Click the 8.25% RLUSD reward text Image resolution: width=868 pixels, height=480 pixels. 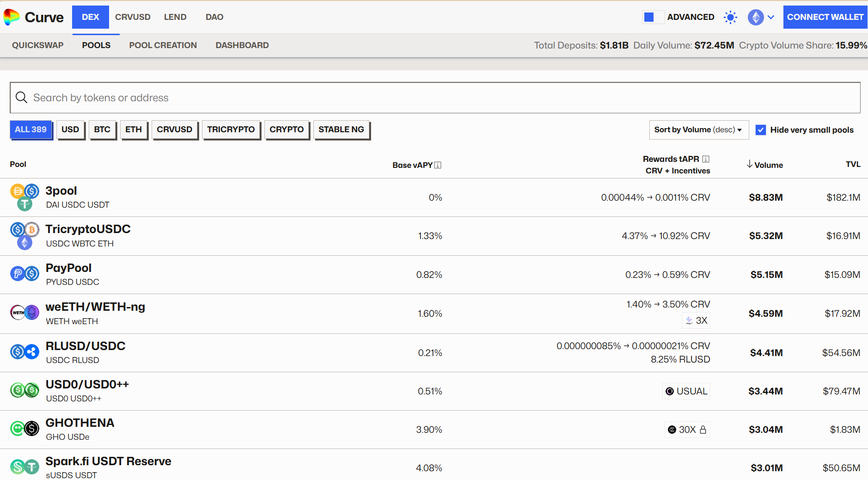680,359
